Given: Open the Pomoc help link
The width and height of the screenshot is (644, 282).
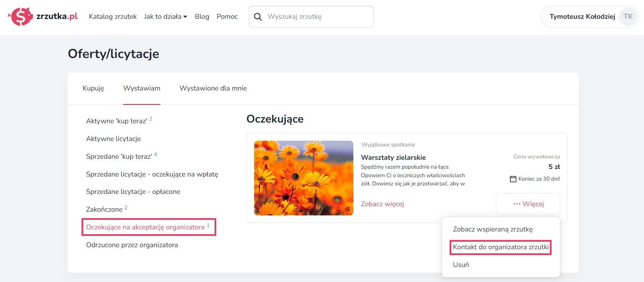Looking at the screenshot, I should click(x=227, y=16).
